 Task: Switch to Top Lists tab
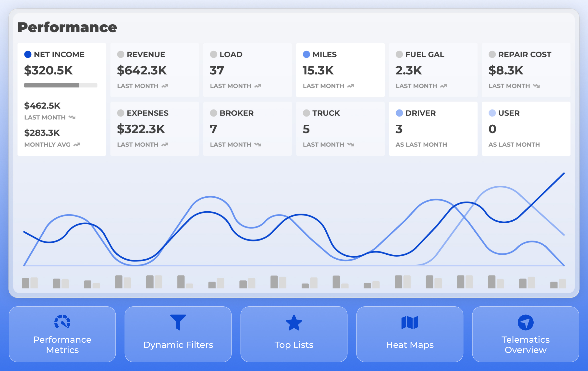click(x=294, y=334)
